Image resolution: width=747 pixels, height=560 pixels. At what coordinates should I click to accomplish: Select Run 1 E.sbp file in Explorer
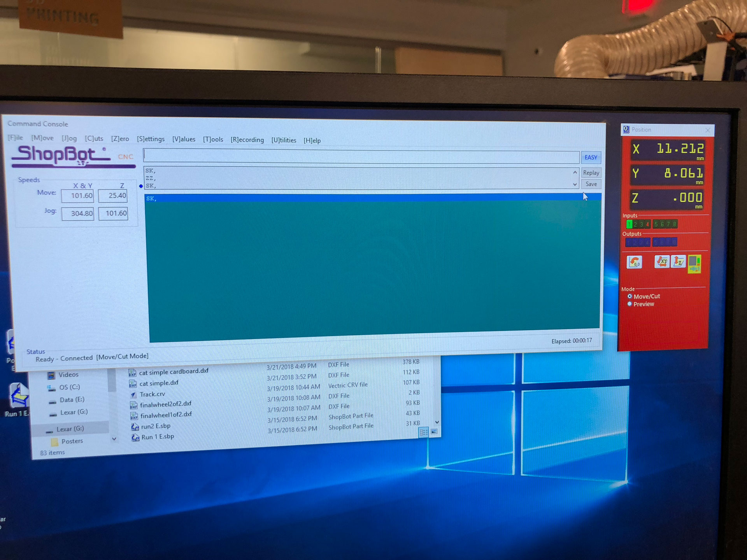point(158,437)
